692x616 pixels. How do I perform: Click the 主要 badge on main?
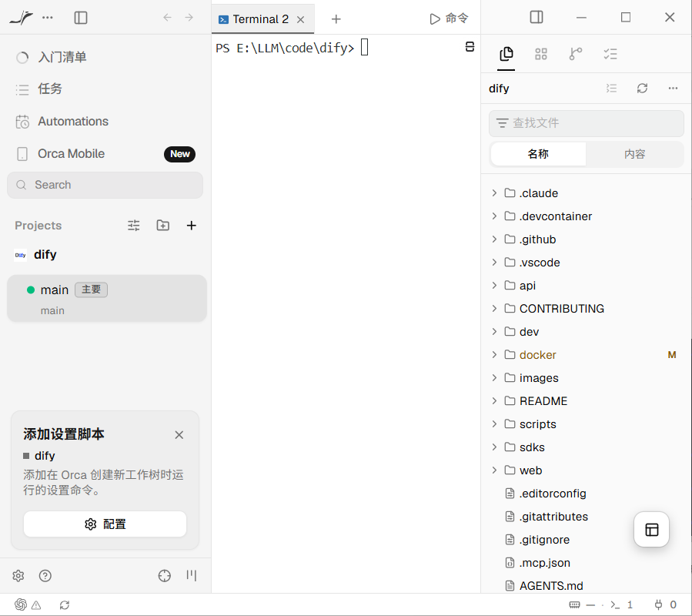click(91, 290)
